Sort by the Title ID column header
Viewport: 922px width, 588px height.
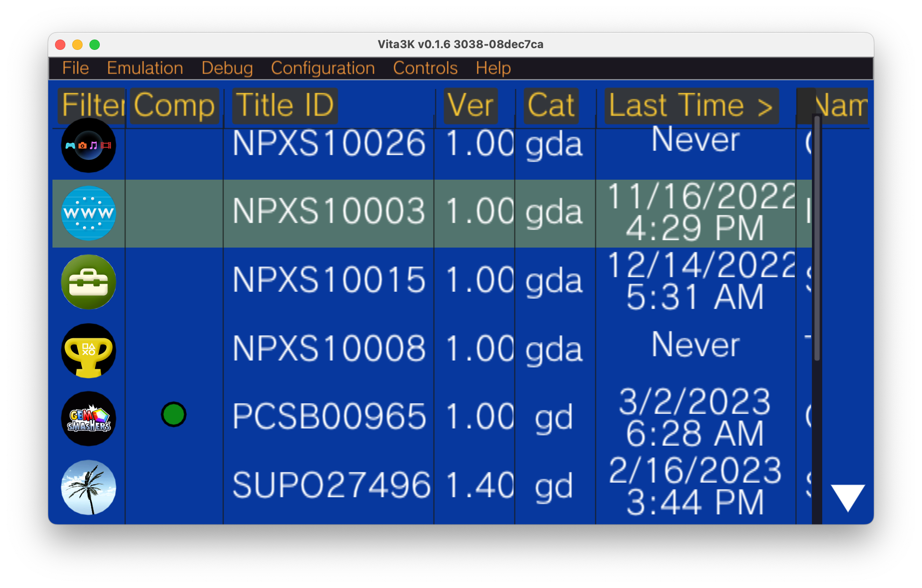(285, 106)
